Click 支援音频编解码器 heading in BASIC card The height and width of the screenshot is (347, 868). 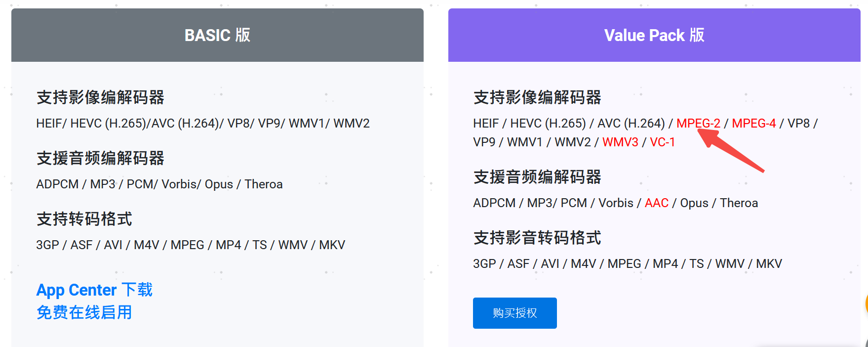coord(100,158)
